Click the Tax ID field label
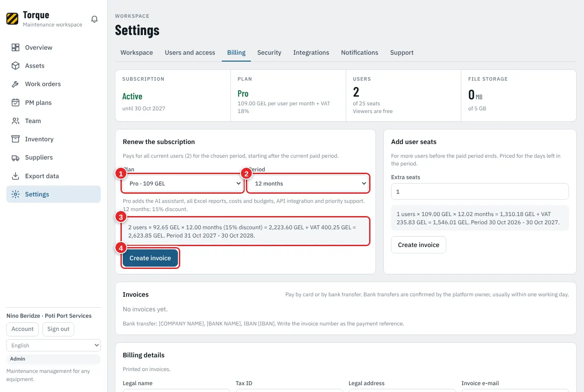The width and height of the screenshot is (584, 392). click(x=244, y=383)
